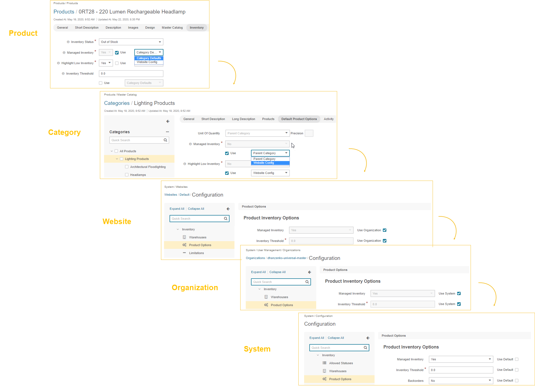Screen dimensions: 535x392
Task: Open the Categories three-dot options menu
Action: pyautogui.click(x=167, y=132)
